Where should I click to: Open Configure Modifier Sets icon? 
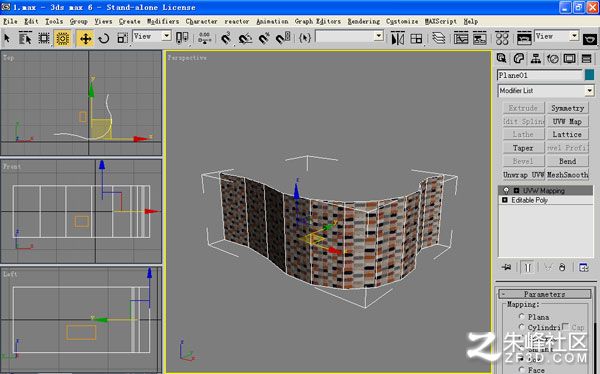pyautogui.click(x=584, y=267)
